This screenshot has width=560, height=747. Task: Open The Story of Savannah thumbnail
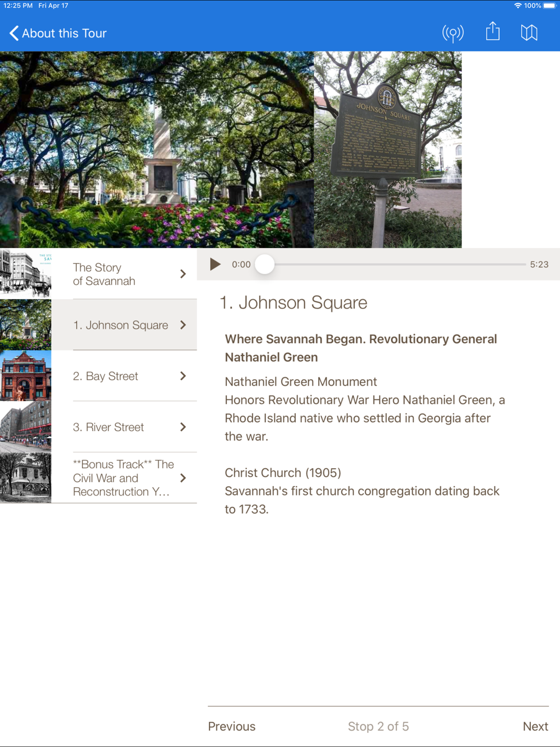coord(26,274)
